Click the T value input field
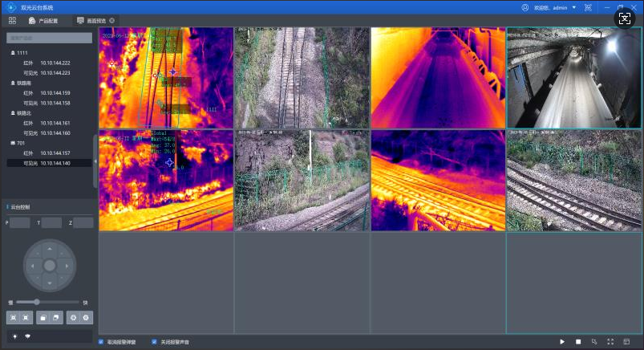 click(x=52, y=223)
